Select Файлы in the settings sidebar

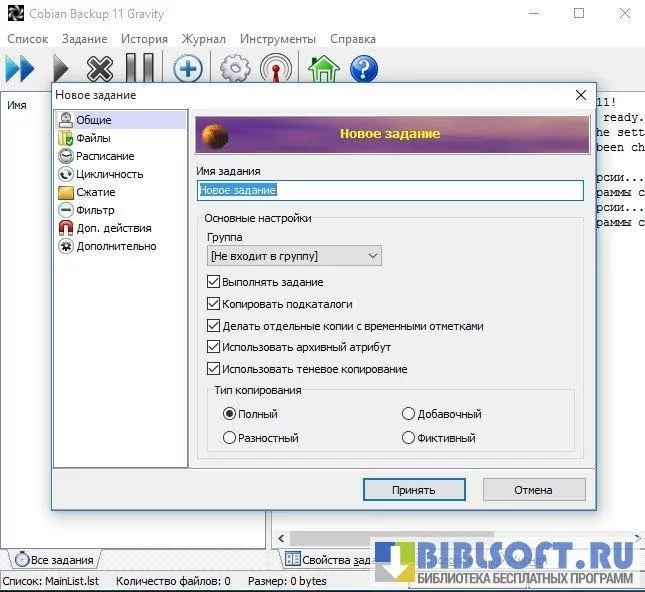coord(93,138)
